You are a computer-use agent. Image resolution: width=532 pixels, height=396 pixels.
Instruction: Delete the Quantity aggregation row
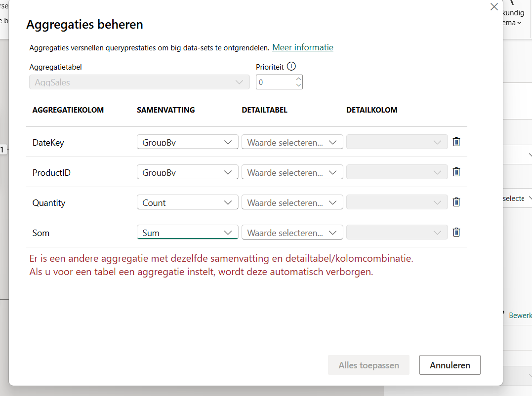tap(456, 202)
